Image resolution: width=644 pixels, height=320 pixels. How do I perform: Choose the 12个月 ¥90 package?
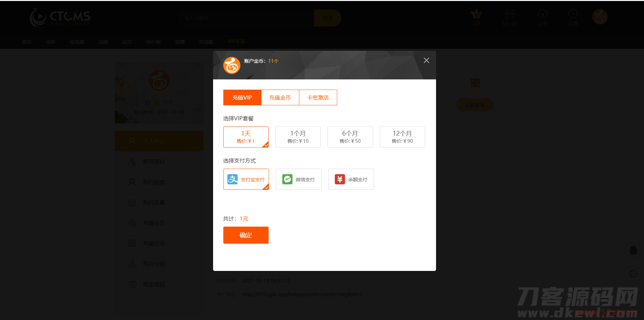click(x=402, y=137)
